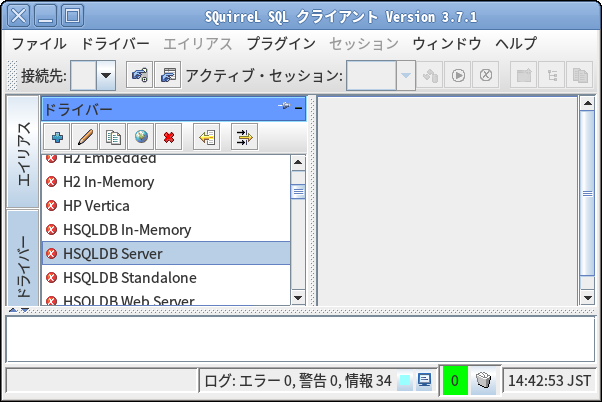602x402 pixels.
Task: Open the ドライバー menu
Action: pyautogui.click(x=115, y=43)
